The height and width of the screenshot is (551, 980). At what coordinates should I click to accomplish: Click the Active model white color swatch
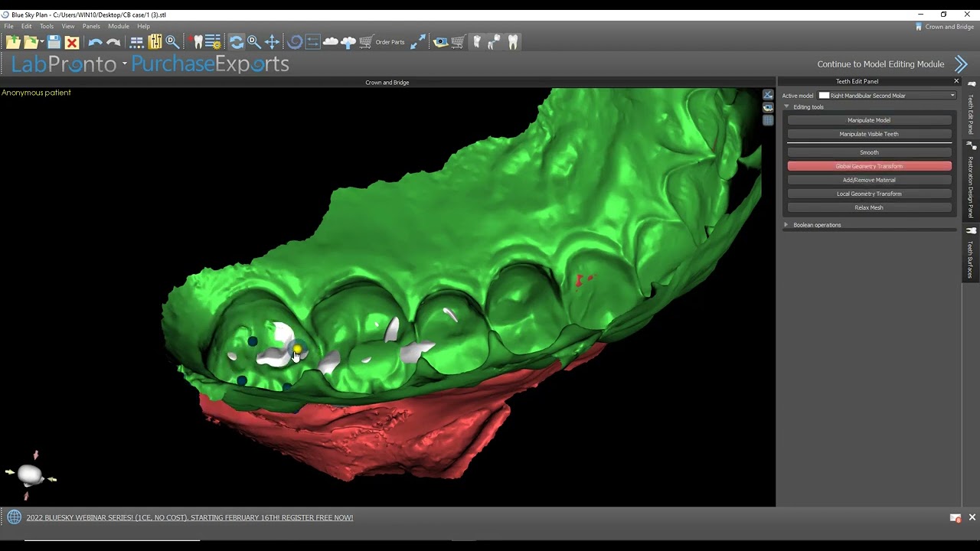824,96
